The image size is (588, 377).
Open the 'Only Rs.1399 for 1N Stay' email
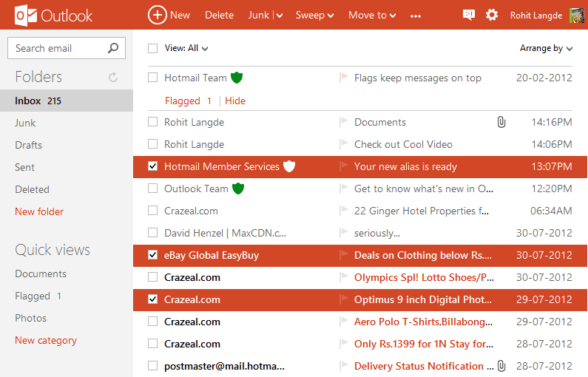[x=424, y=344]
